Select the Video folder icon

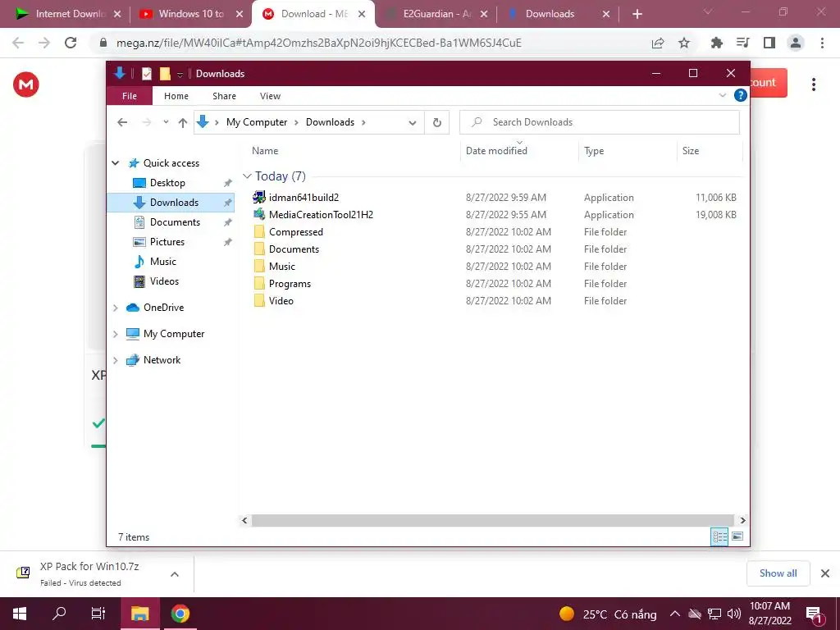click(259, 300)
